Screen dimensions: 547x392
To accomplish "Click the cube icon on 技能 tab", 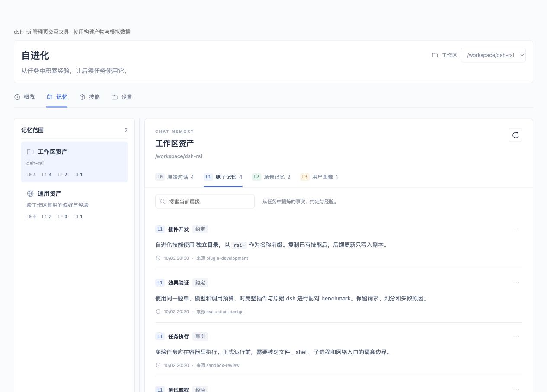I will tap(82, 97).
